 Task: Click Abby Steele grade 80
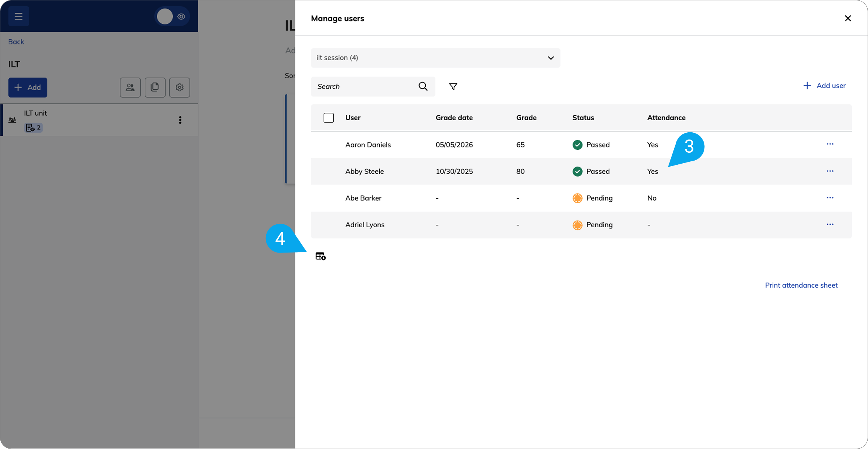(x=520, y=172)
